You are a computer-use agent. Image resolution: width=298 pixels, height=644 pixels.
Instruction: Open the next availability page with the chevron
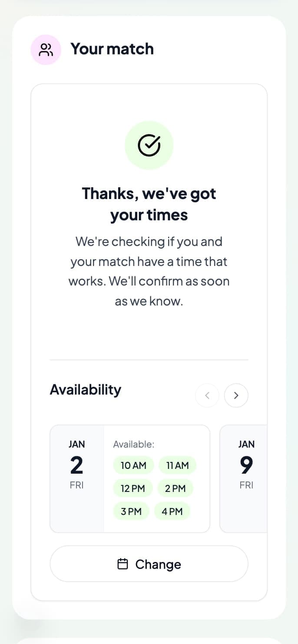point(236,395)
